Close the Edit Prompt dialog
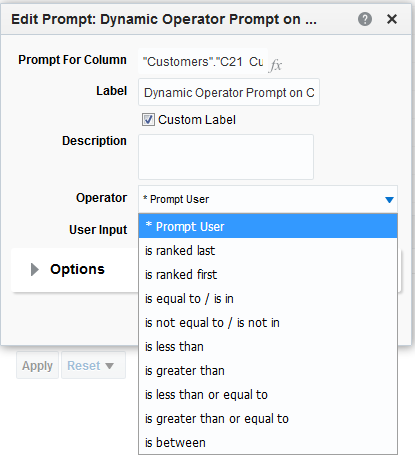Image resolution: width=415 pixels, height=461 pixels. [392, 19]
